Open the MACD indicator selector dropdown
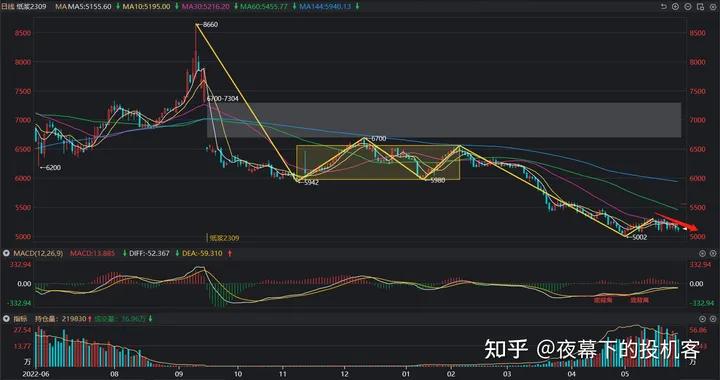 click(6, 253)
